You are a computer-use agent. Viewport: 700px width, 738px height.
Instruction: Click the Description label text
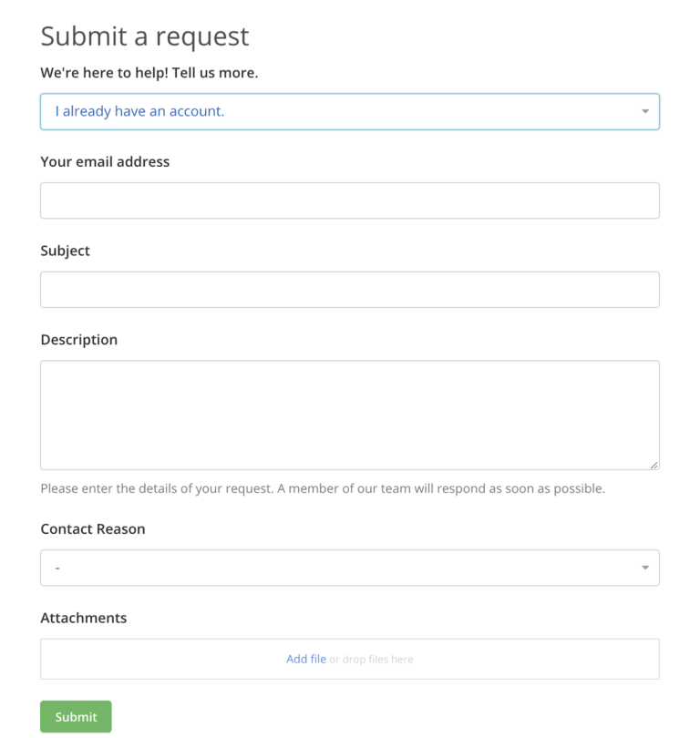tap(78, 339)
